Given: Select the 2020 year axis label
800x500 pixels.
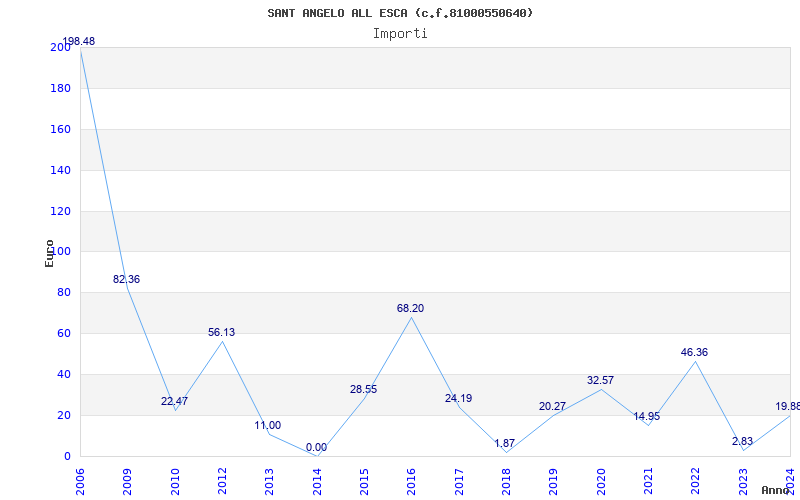Looking at the screenshot, I should 601,482.
